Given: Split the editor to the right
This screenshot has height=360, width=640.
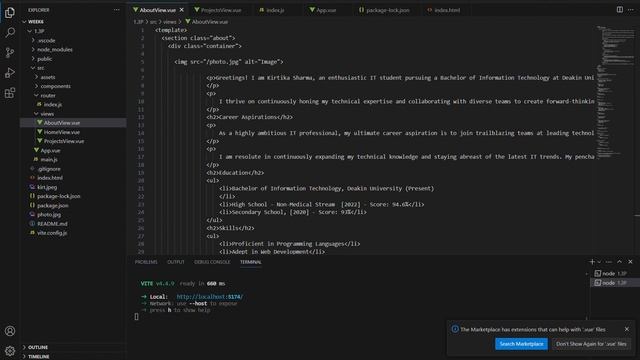Looking at the screenshot, I should pos(620,10).
